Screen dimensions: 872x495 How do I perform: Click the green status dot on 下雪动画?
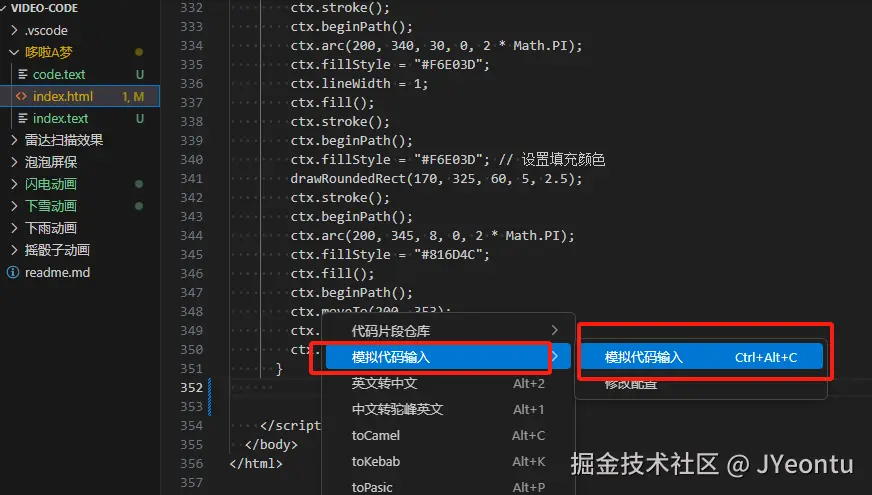pos(139,206)
